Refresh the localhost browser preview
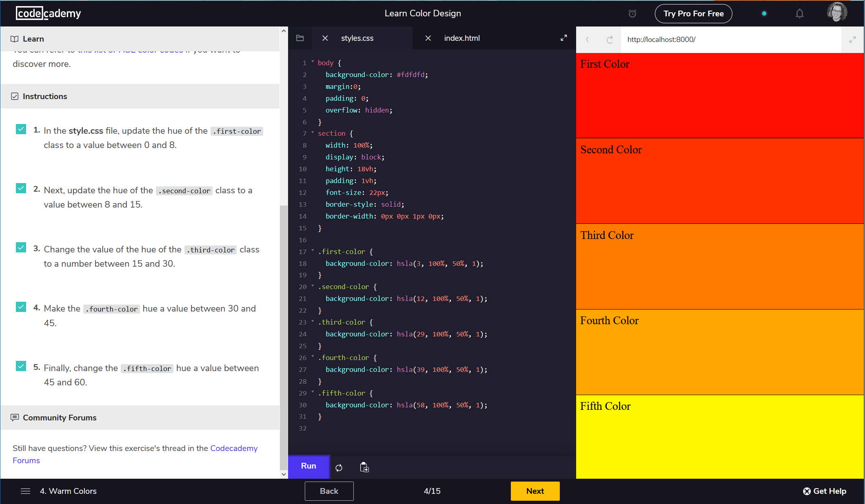The width and height of the screenshot is (865, 504). tap(610, 40)
